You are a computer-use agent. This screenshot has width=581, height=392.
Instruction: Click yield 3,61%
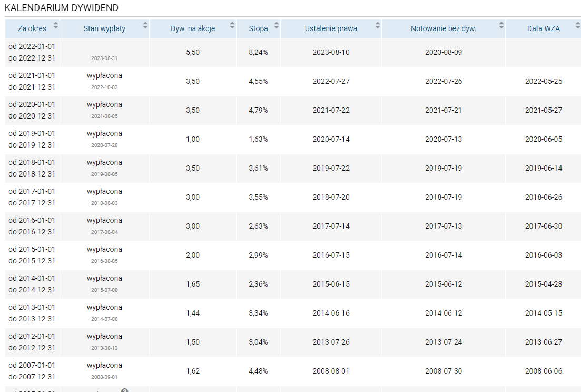tap(258, 168)
